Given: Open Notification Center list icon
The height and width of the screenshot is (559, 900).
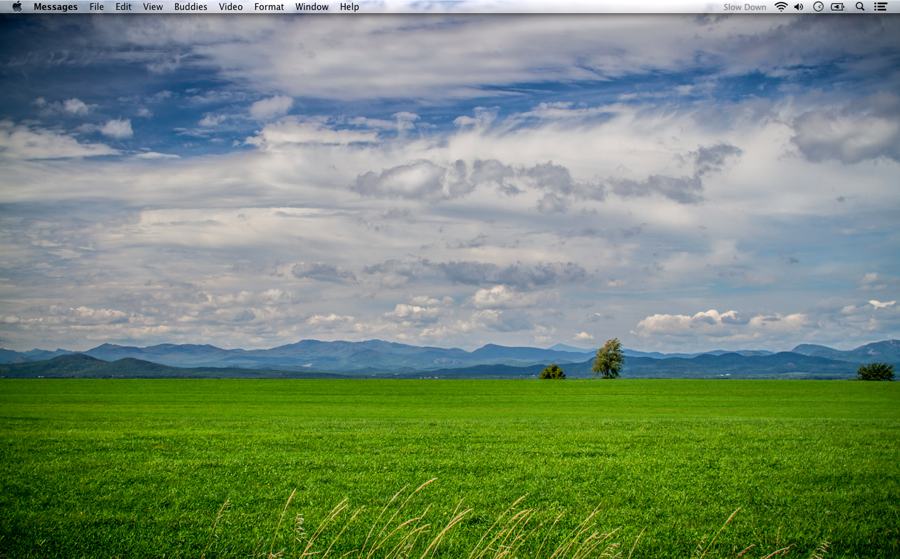Looking at the screenshot, I should [880, 7].
